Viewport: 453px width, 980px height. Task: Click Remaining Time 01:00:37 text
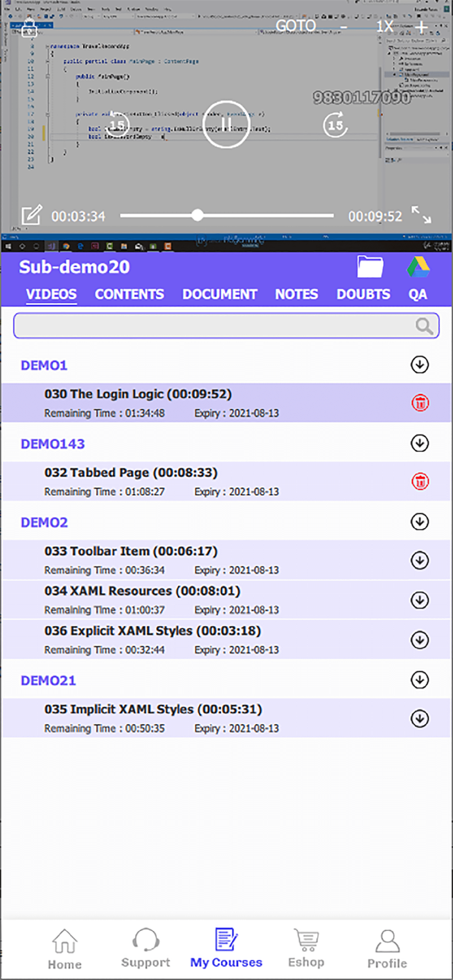[x=105, y=610]
